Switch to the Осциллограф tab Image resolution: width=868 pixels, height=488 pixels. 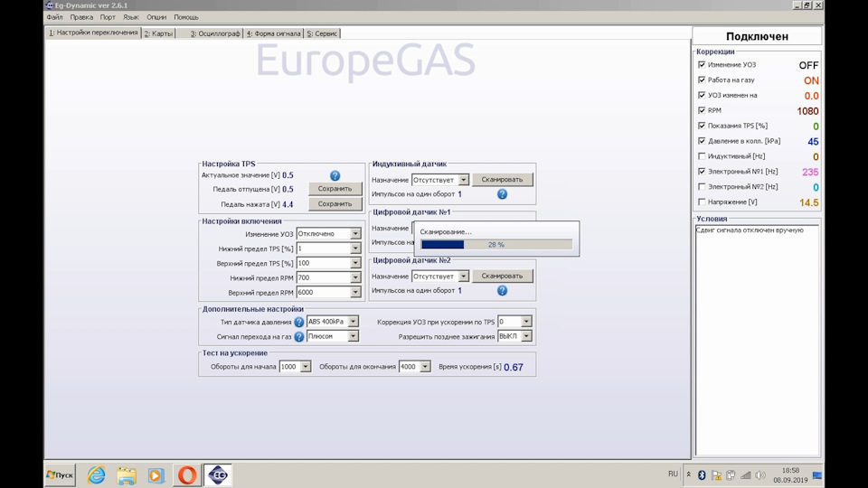[215, 33]
